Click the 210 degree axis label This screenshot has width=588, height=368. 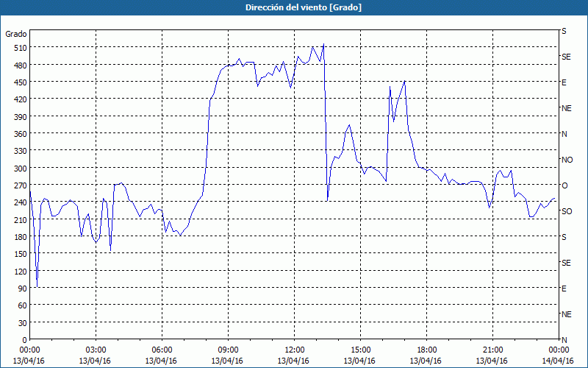click(21, 220)
